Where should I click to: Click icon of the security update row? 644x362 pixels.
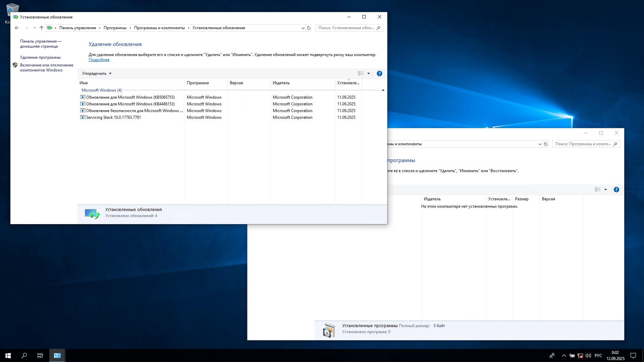(83, 111)
